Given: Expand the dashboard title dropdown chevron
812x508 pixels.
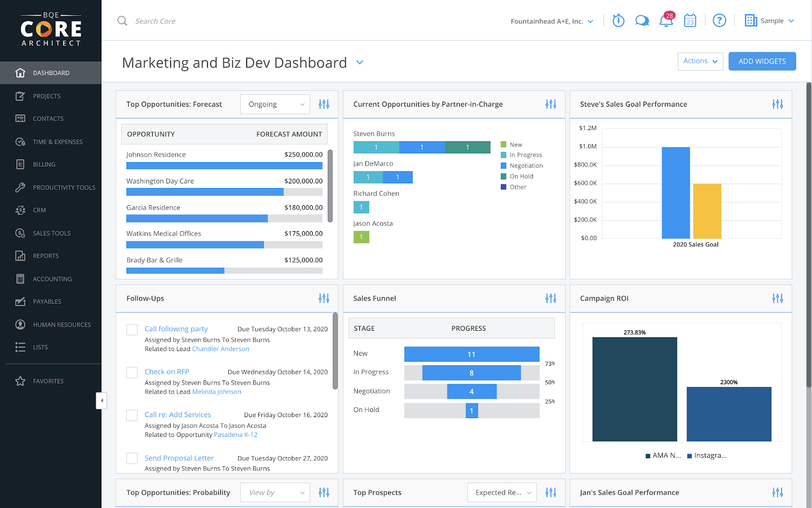Looking at the screenshot, I should pyautogui.click(x=360, y=62).
